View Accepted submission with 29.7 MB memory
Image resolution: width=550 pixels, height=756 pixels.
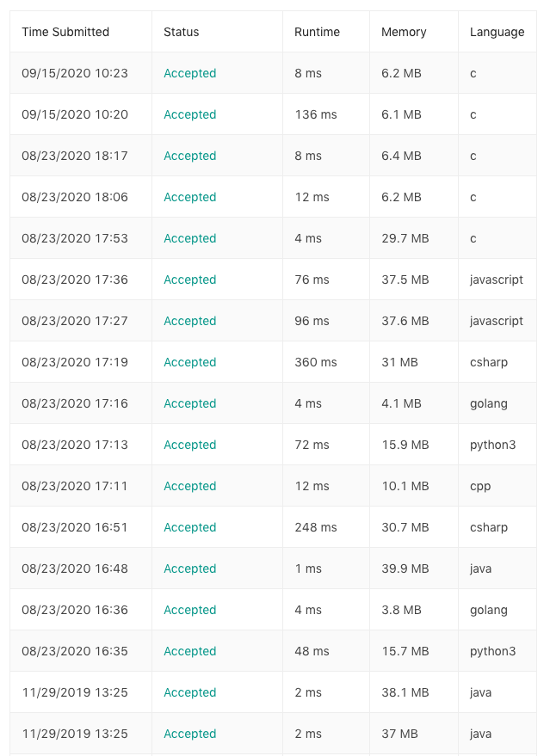pos(189,238)
